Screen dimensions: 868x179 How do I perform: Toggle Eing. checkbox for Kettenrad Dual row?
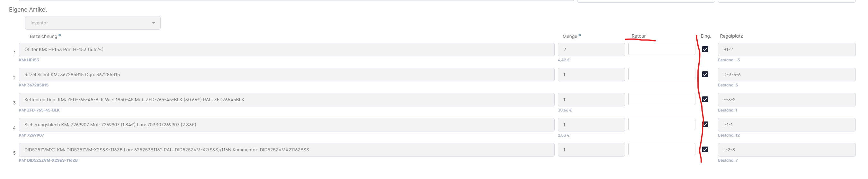pos(705,99)
